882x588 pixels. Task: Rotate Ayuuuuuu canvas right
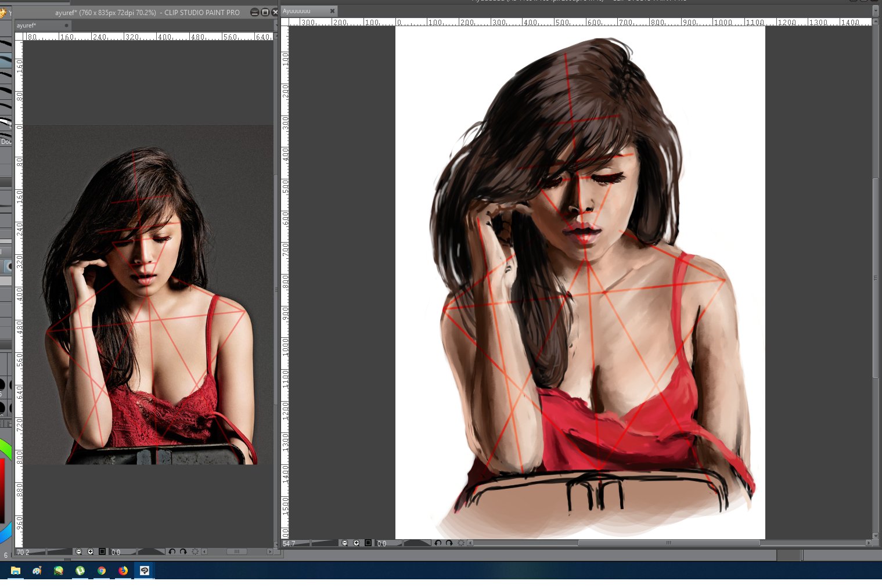click(x=449, y=543)
